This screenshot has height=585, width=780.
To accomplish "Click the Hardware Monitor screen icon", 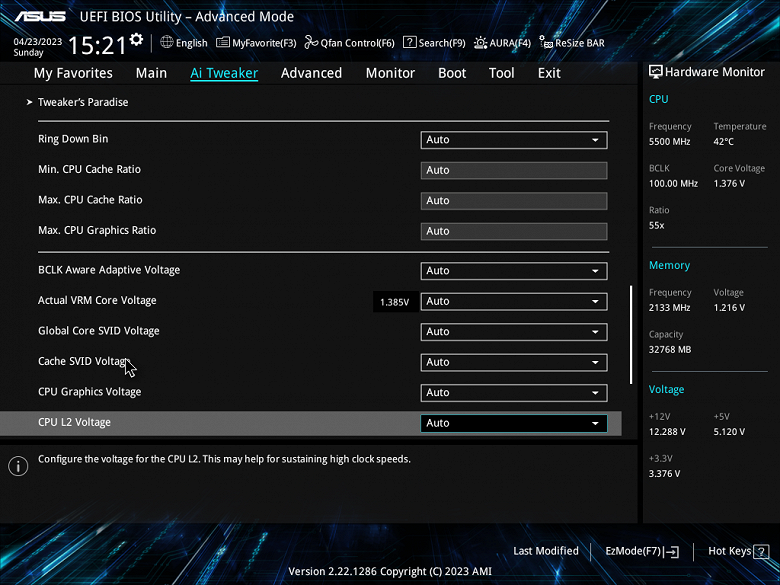I will [656, 72].
